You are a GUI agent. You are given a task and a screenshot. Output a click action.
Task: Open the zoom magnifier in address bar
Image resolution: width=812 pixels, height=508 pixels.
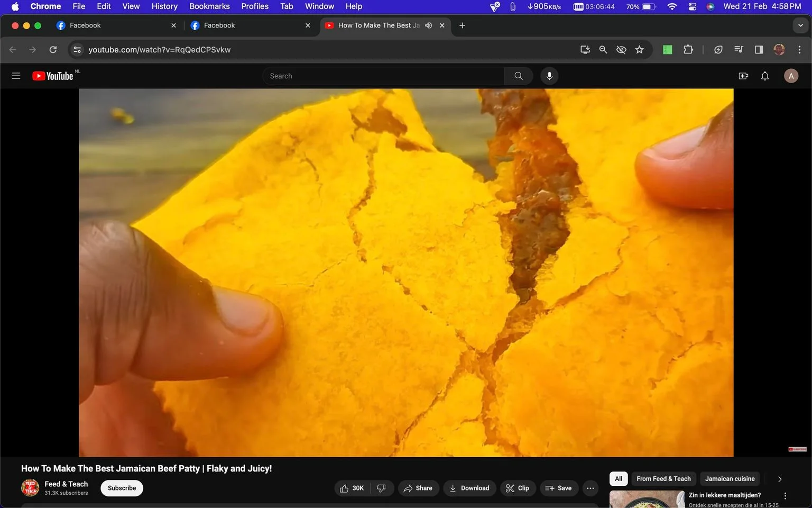[x=603, y=49]
